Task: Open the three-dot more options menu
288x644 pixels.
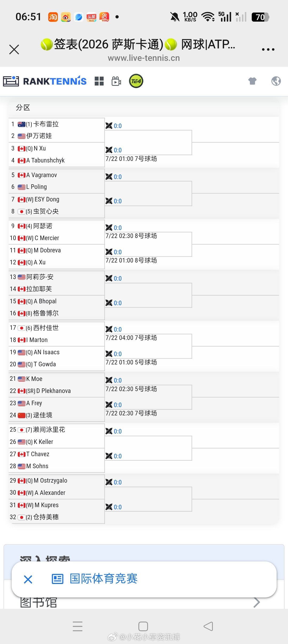Action: coord(268,50)
